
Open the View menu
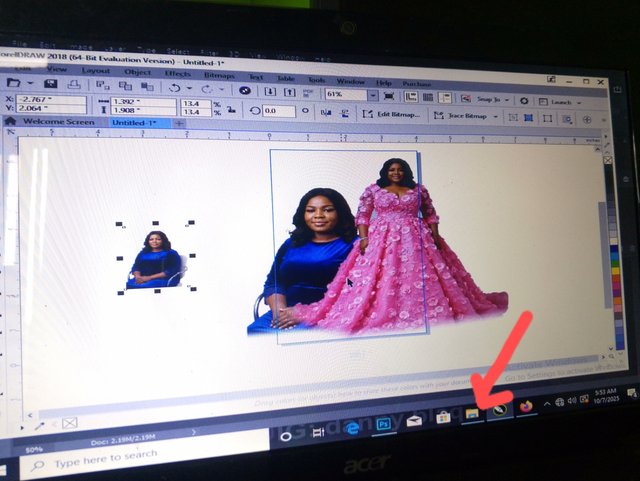(57, 69)
